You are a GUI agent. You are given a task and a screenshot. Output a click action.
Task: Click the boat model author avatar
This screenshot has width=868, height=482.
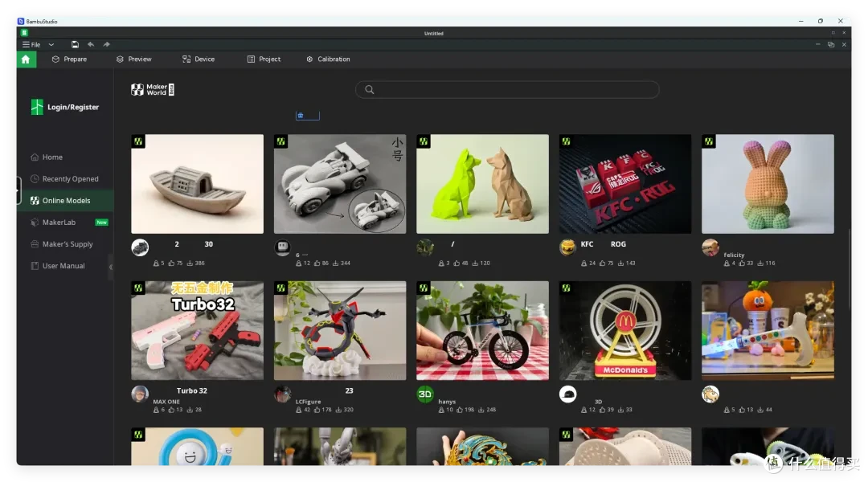click(x=140, y=247)
